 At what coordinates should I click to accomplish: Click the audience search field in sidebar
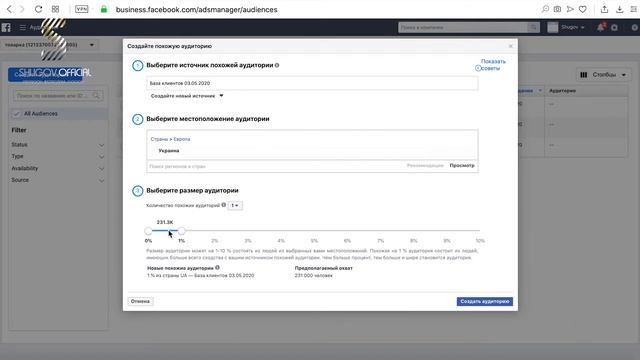(x=58, y=96)
